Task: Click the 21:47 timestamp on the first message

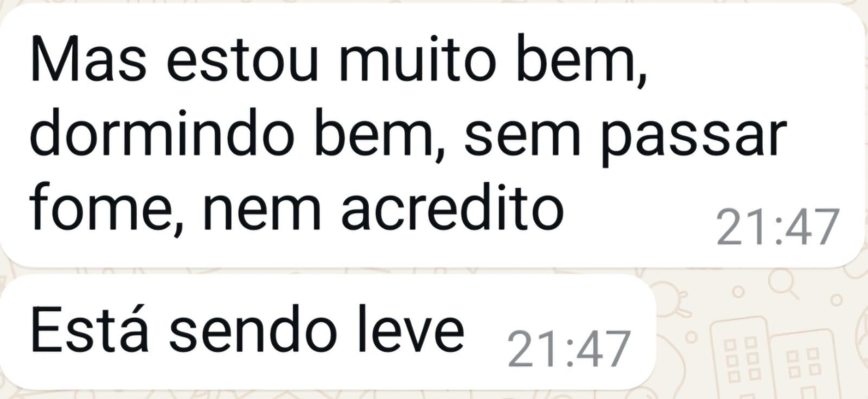Action: [x=777, y=228]
